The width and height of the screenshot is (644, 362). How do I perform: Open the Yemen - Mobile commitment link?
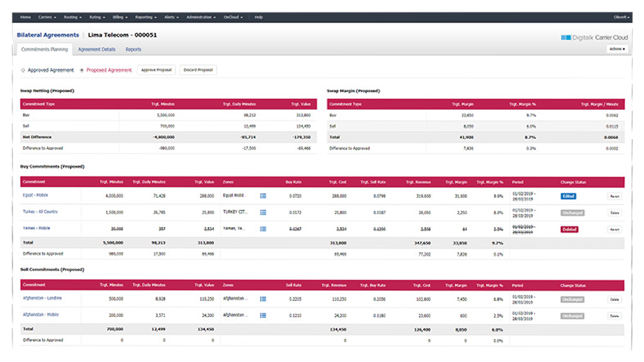coord(36,228)
